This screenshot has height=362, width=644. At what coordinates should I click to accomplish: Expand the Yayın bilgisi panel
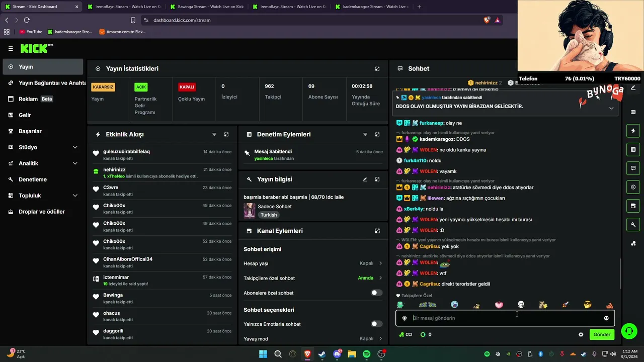tap(377, 179)
